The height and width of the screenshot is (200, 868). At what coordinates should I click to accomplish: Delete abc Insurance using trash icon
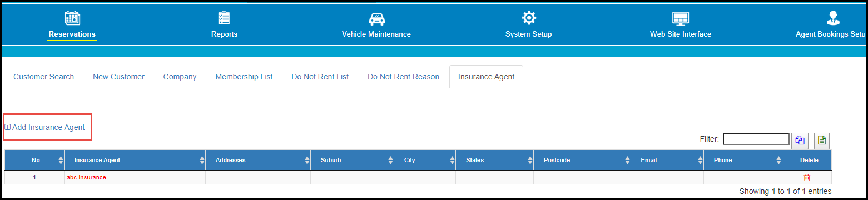(807, 177)
